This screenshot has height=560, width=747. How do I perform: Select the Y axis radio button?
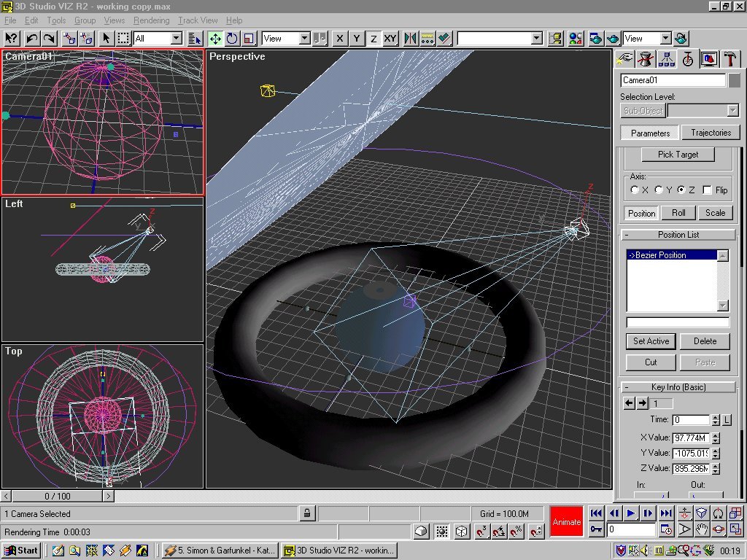(x=659, y=190)
